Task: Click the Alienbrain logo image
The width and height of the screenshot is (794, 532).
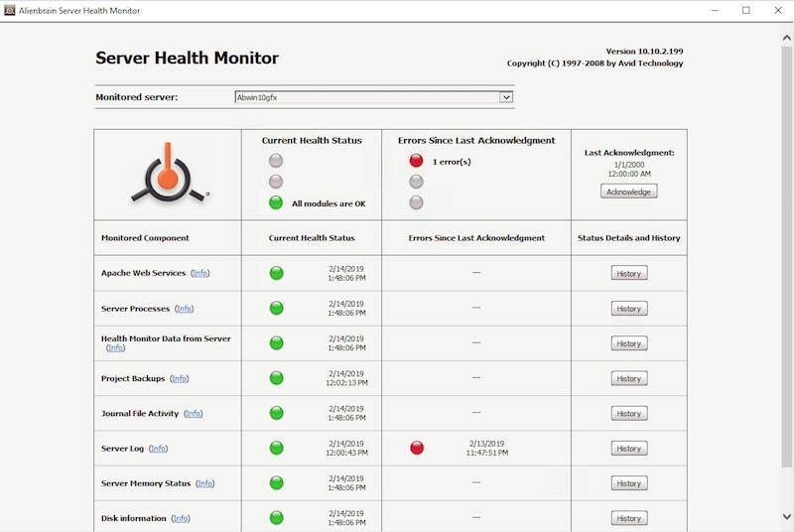Action: coord(168,175)
